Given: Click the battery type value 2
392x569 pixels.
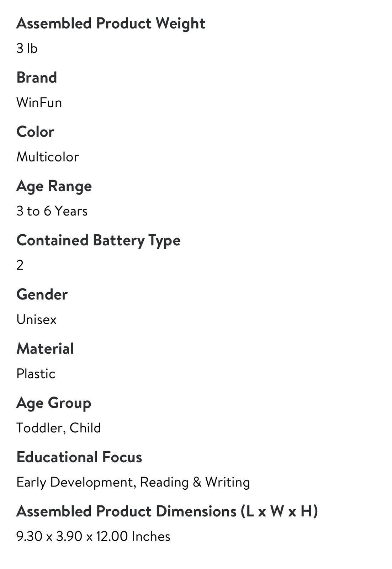Looking at the screenshot, I should pos(20,265).
